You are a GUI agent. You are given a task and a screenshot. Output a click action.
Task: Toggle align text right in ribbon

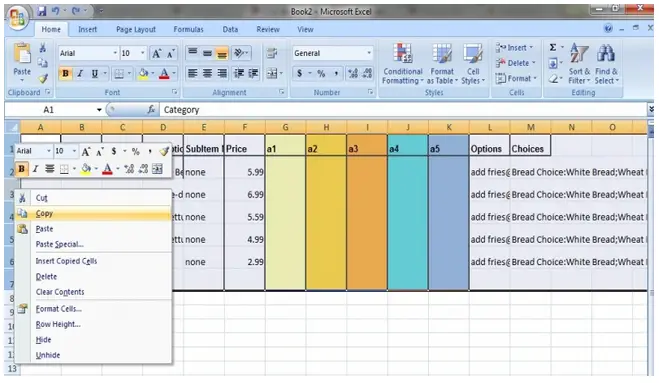(222, 74)
